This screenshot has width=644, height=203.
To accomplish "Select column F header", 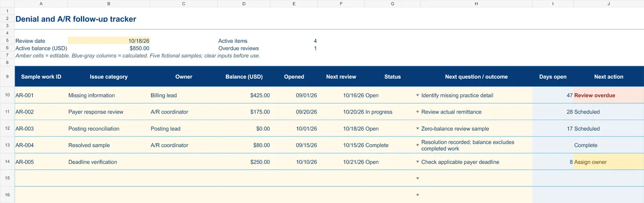I will [341, 4].
